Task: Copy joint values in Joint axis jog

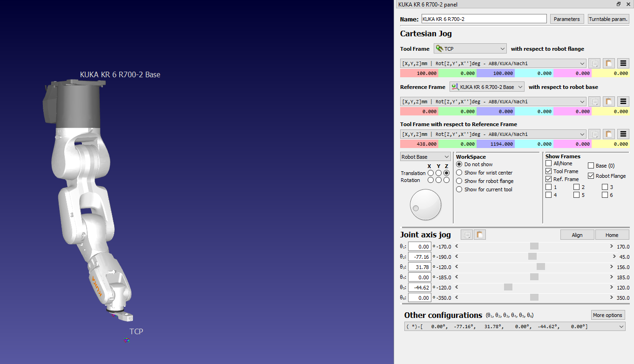Action: point(467,235)
